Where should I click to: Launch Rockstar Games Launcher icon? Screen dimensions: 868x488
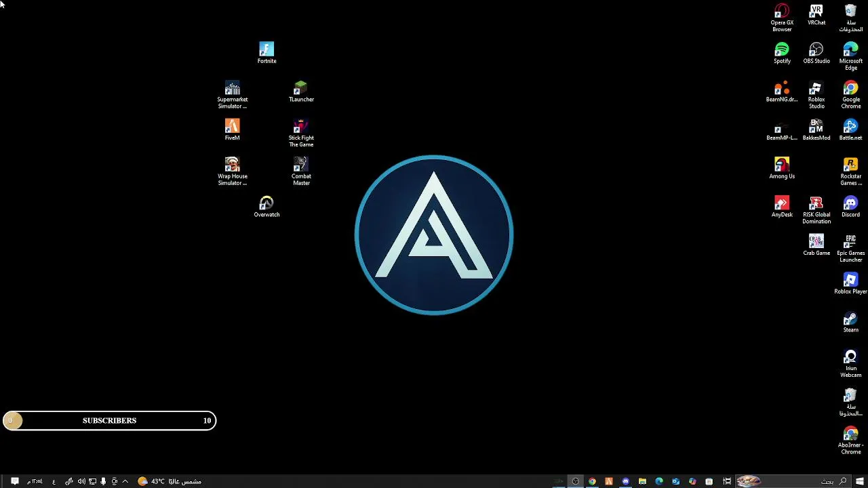850,171
